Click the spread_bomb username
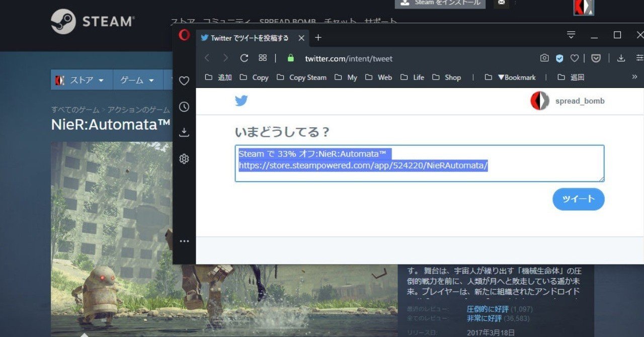The width and height of the screenshot is (644, 337). click(x=580, y=101)
